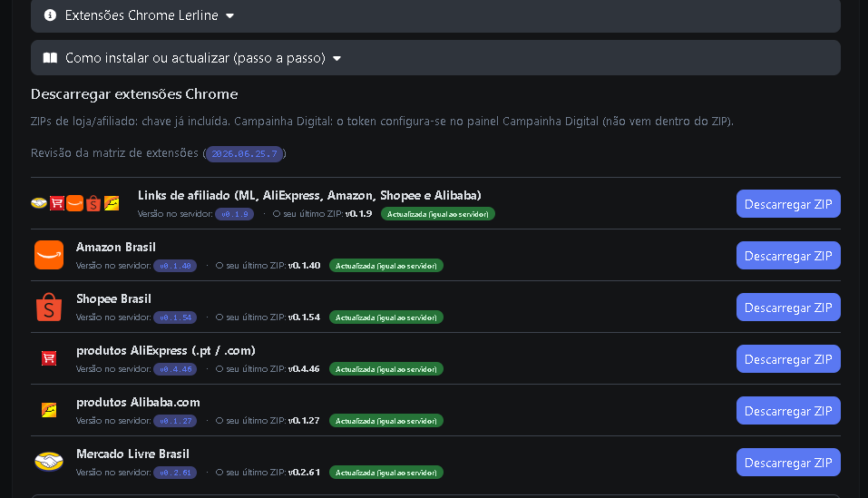The height and width of the screenshot is (498, 868).
Task: Click server version badge v0.4.46
Action: 175,369
